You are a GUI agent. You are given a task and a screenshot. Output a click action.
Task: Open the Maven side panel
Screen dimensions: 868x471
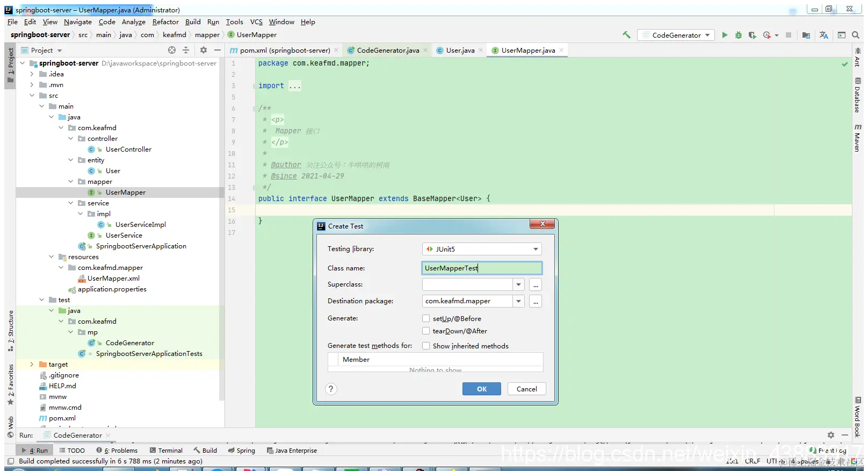tap(857, 138)
